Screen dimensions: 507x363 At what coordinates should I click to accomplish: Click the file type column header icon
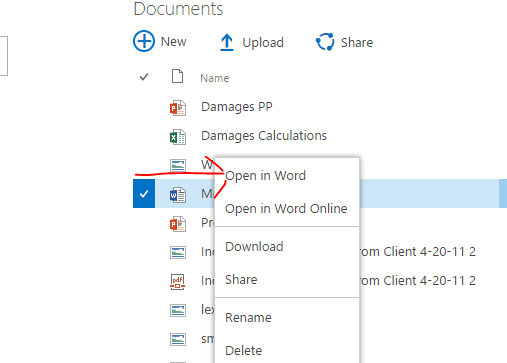click(177, 76)
